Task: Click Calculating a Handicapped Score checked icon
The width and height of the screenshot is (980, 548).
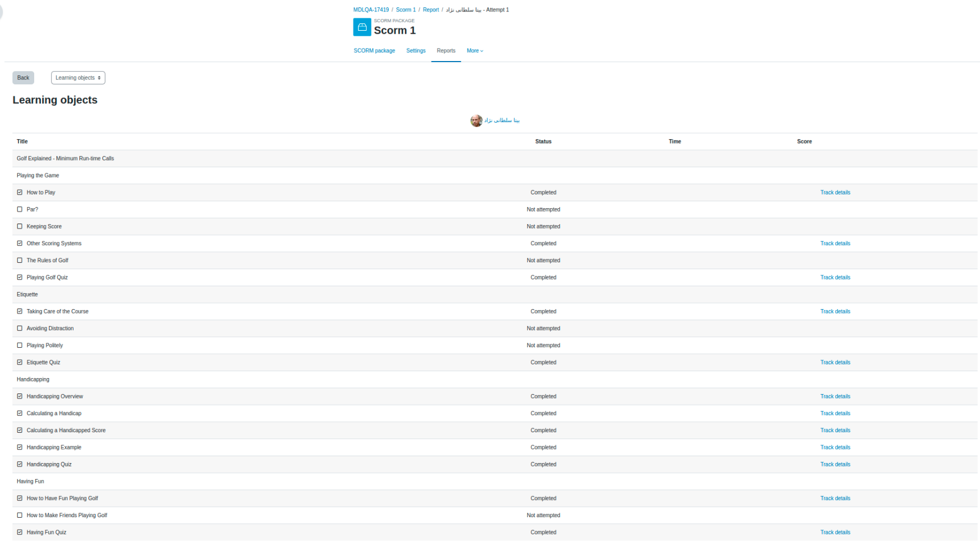Action: [20, 430]
